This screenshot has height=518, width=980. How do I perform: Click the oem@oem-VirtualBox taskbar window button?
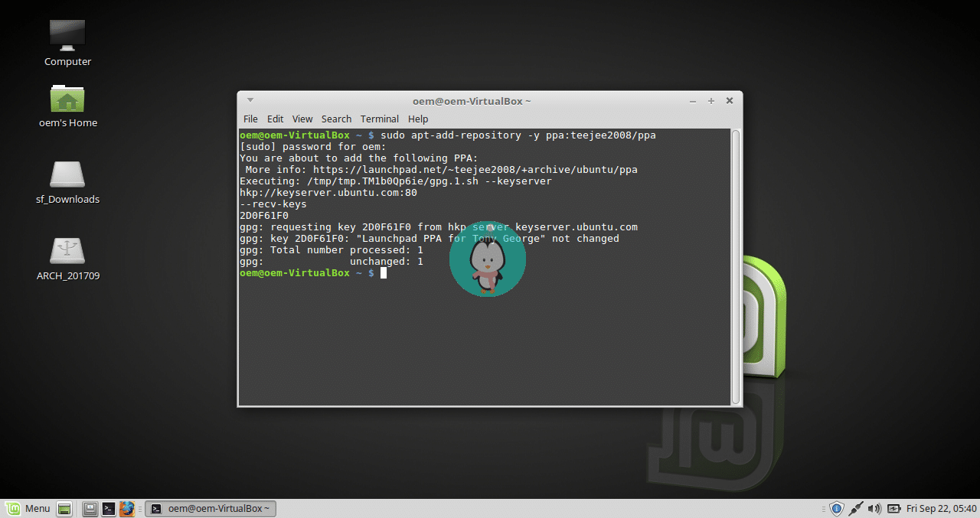tap(211, 509)
